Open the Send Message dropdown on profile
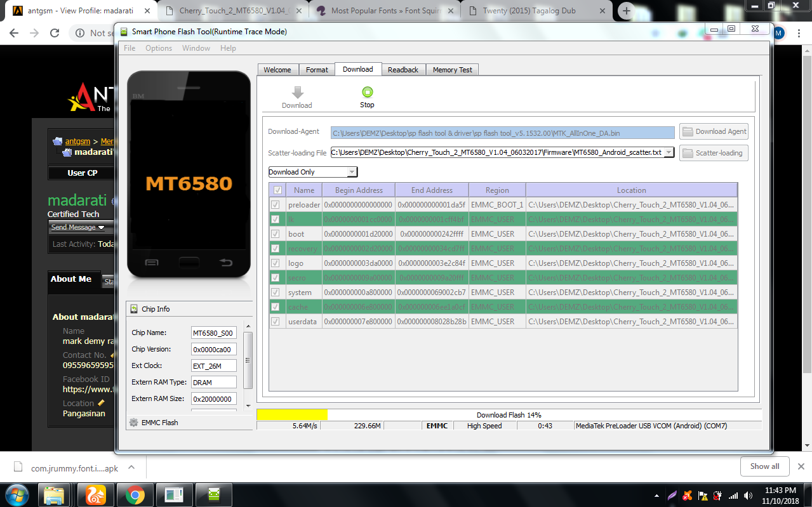Screen dimensions: 812x507 click(79, 228)
